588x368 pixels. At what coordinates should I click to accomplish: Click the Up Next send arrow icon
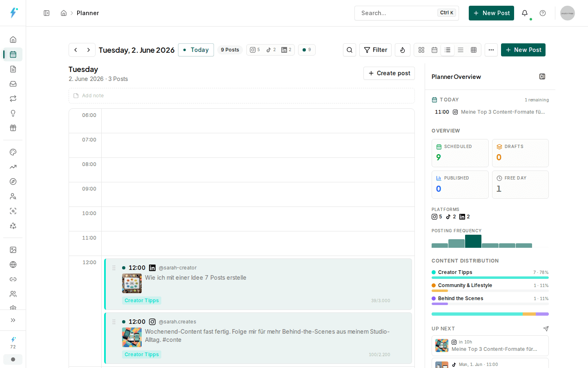(x=546, y=329)
